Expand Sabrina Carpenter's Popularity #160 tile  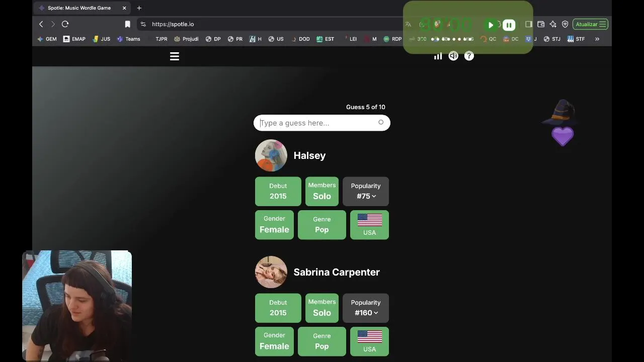(x=366, y=308)
